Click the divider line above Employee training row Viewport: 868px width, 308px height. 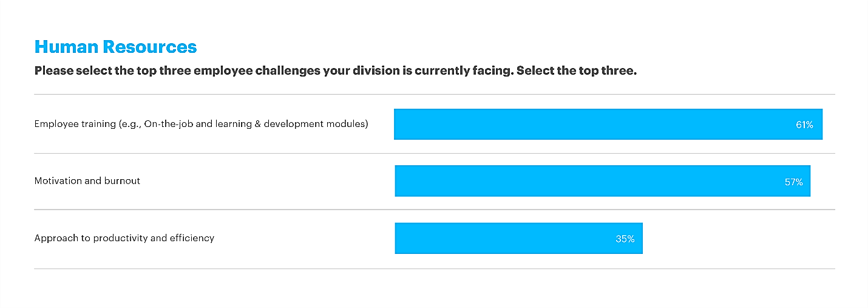434,95
